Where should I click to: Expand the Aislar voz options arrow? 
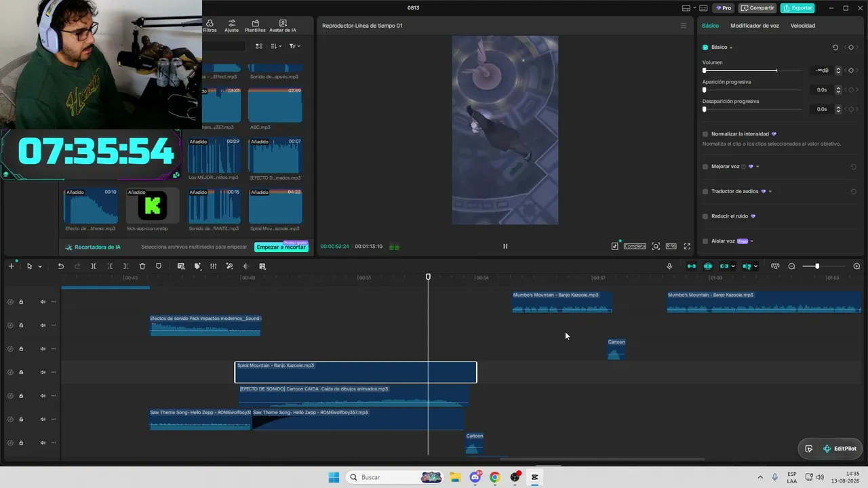752,241
